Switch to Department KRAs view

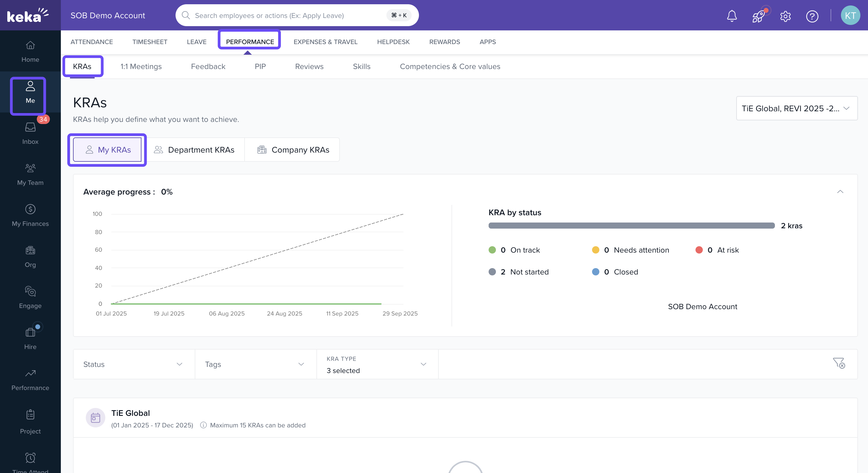(x=194, y=150)
